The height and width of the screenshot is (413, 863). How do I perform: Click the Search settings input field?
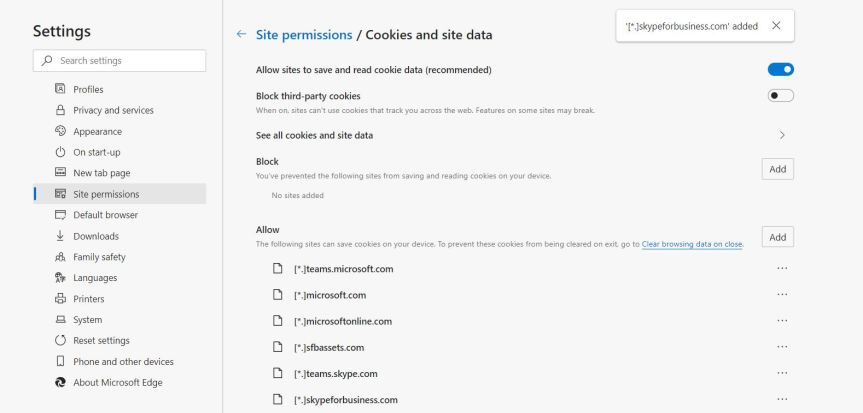(x=125, y=61)
